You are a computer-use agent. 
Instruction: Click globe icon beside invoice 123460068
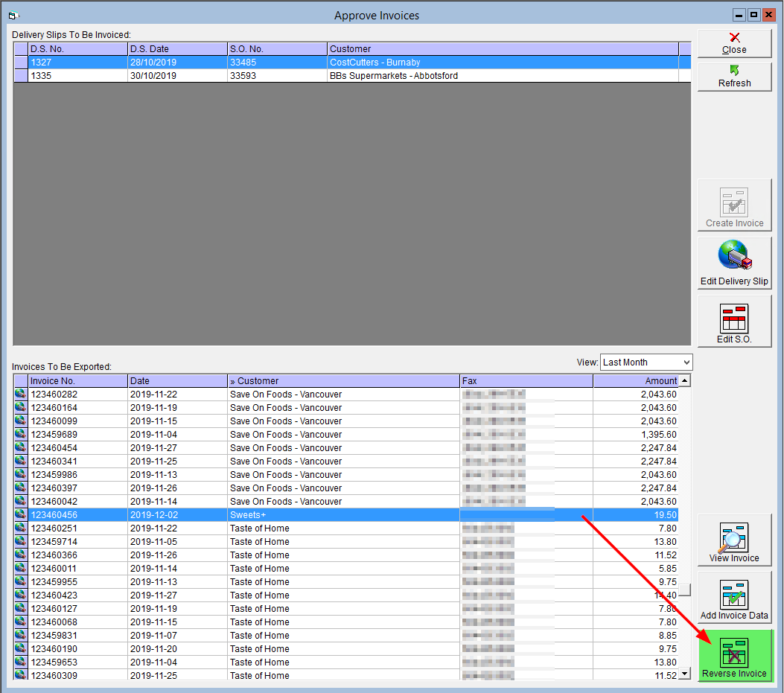pos(21,622)
